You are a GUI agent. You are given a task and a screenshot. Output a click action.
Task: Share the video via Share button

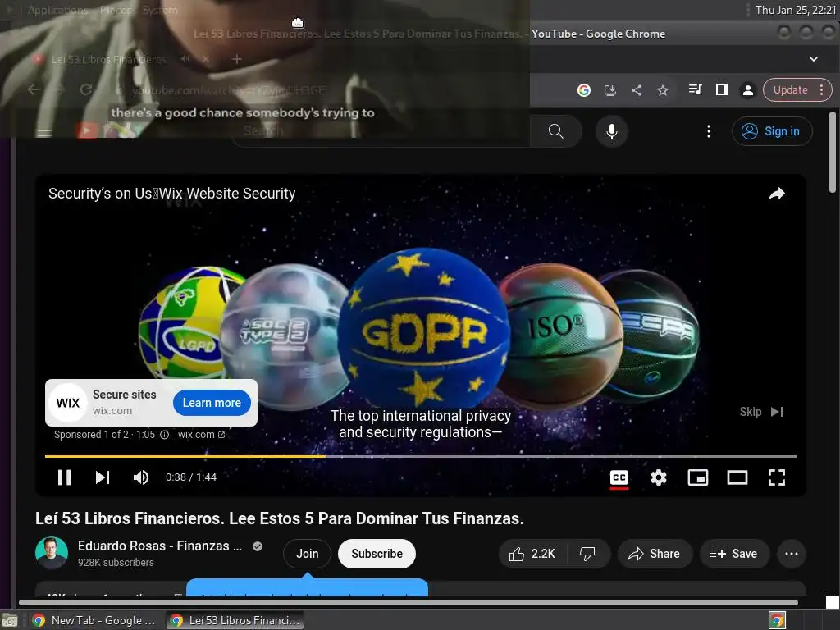pos(654,554)
